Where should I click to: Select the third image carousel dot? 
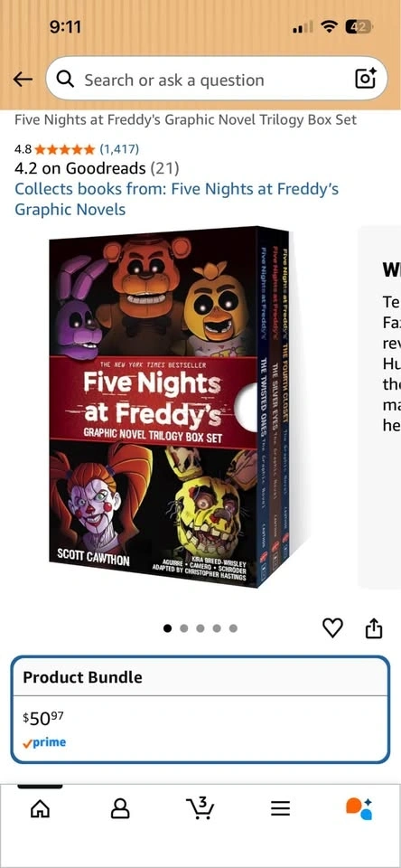point(200,628)
